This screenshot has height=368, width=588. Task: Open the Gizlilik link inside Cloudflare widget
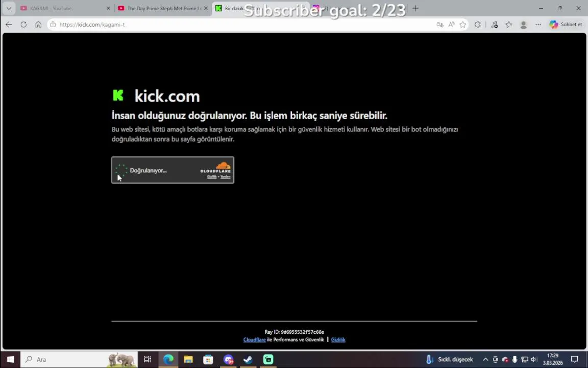[212, 177]
